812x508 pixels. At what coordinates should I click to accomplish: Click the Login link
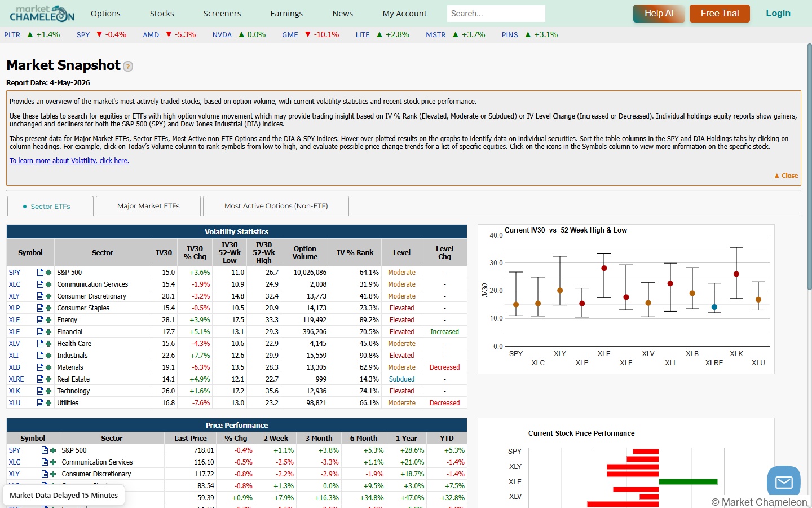click(778, 14)
